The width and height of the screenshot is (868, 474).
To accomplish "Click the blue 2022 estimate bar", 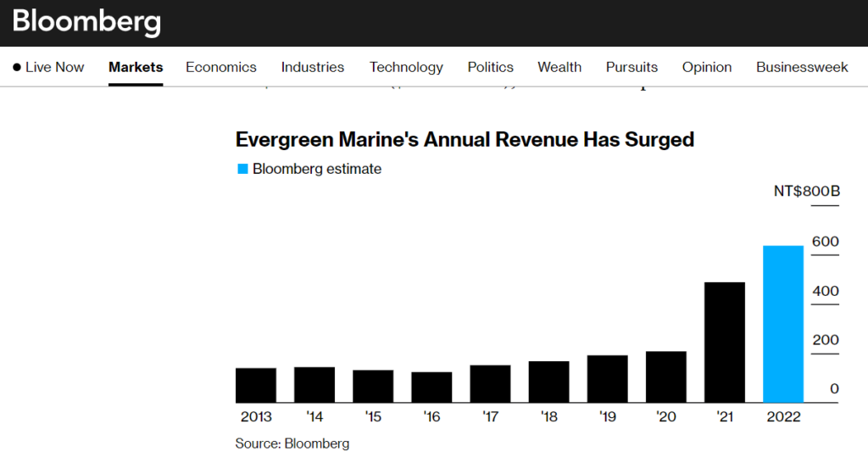I will 782,324.
